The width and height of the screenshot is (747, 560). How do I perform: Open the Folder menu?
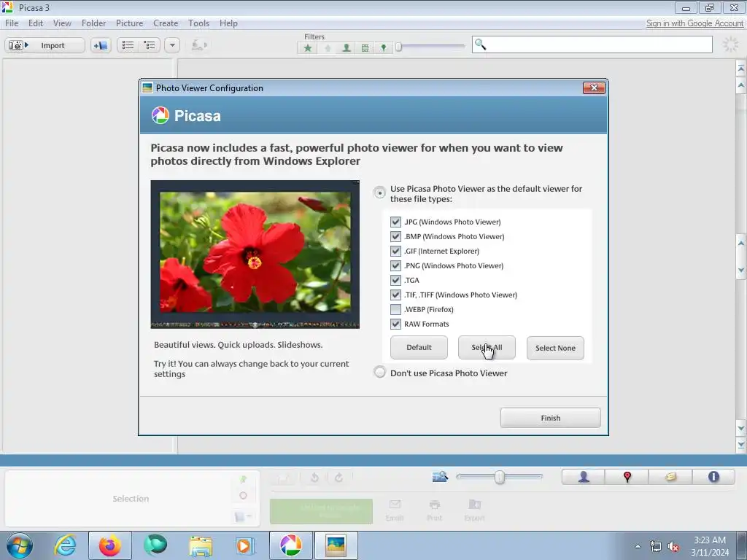pos(93,23)
